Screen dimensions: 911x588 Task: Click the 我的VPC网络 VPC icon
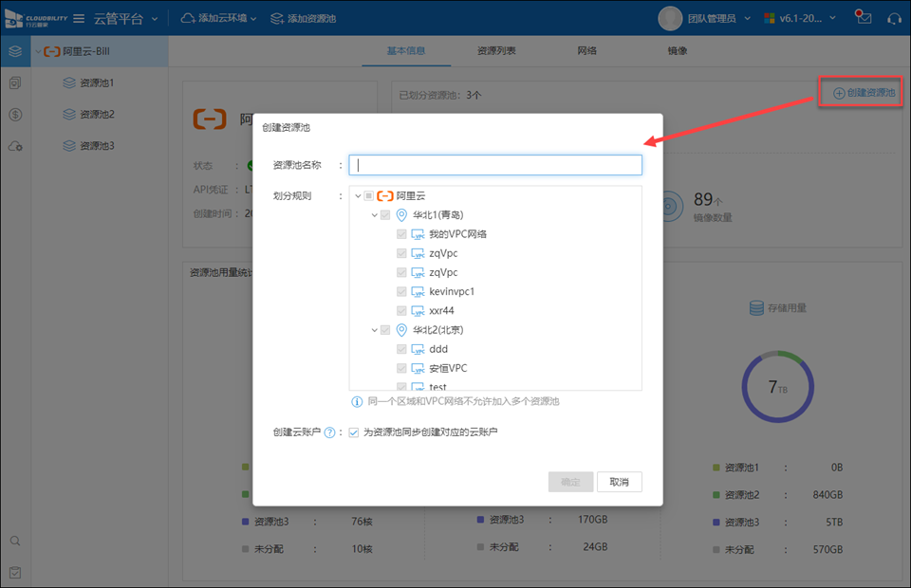click(x=418, y=234)
